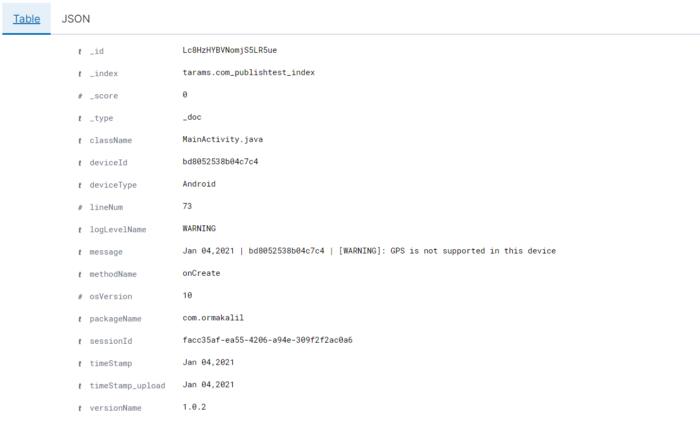Click the text type icon beside message
This screenshot has height=429, width=700.
79,252
